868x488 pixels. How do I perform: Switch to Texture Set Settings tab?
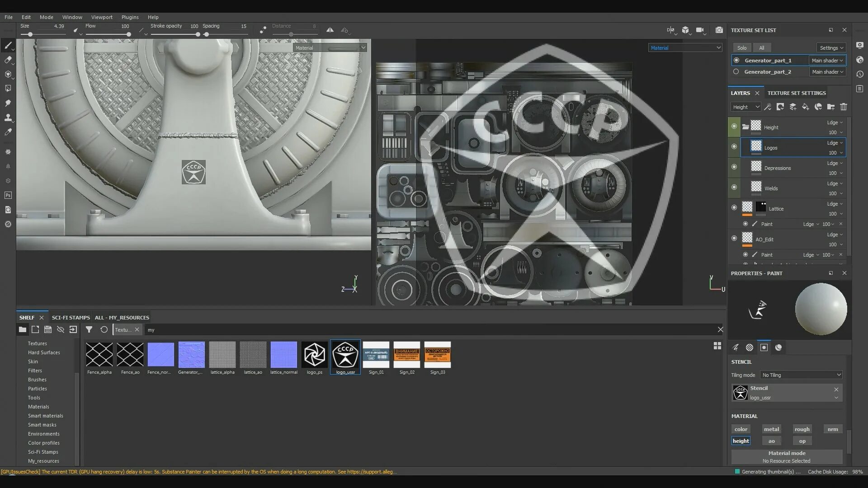(796, 93)
